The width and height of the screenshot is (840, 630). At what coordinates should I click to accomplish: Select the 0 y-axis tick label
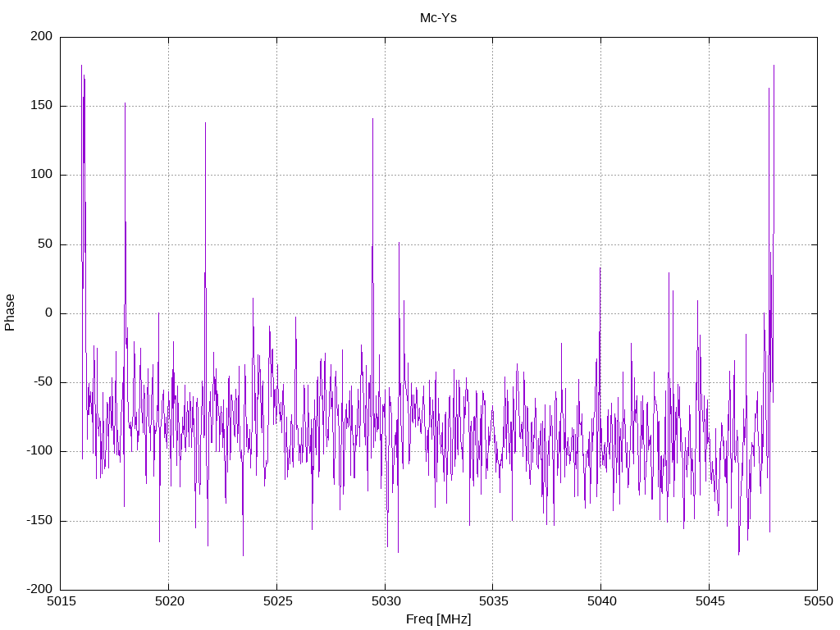click(x=48, y=313)
